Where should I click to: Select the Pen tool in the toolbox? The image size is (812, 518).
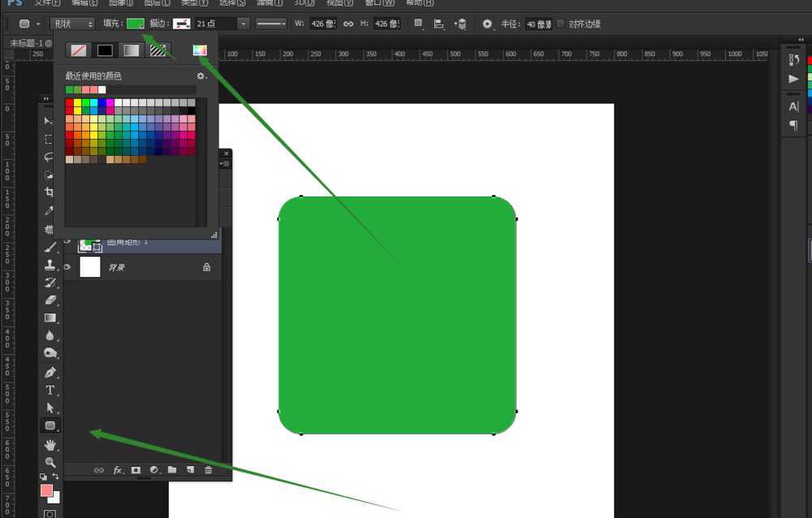pyautogui.click(x=50, y=372)
